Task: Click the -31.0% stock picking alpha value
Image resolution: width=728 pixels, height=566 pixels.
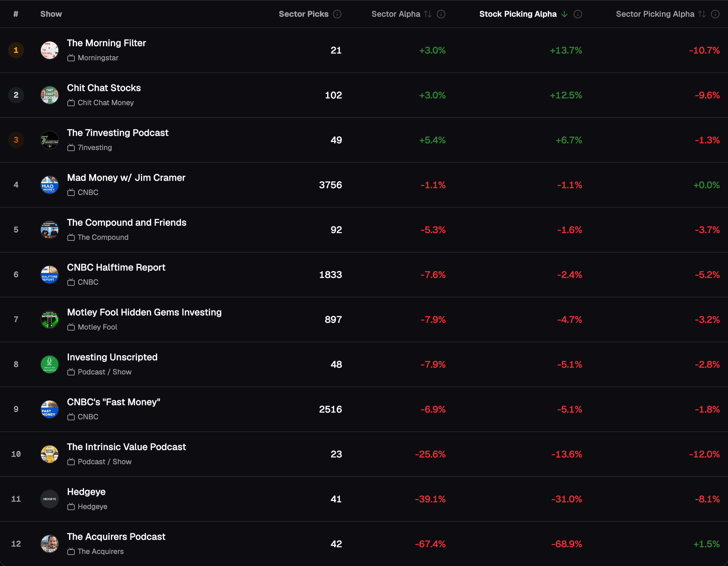Action: click(x=567, y=499)
